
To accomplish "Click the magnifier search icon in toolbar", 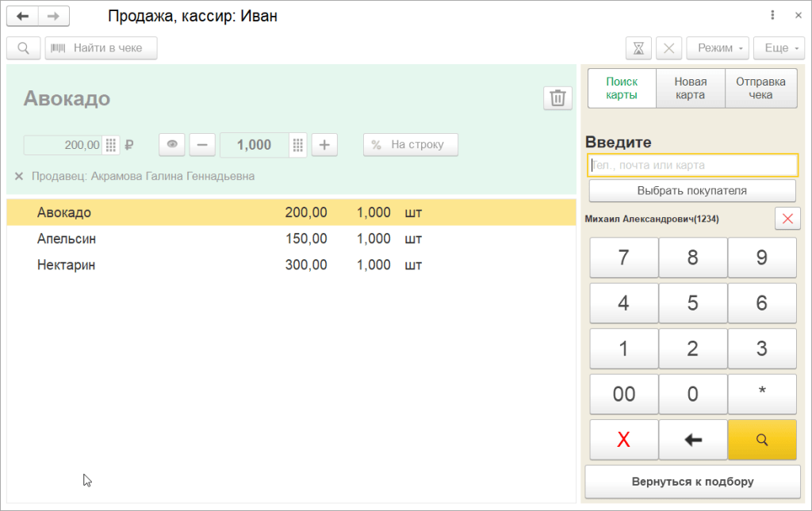I will pyautogui.click(x=23, y=48).
